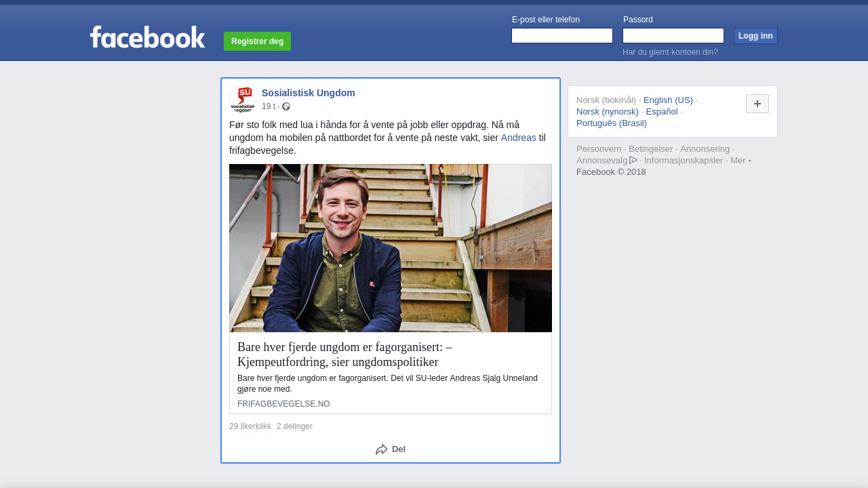868x488 pixels.
Task: Click the 29 likerklikk count
Action: coord(250,426)
